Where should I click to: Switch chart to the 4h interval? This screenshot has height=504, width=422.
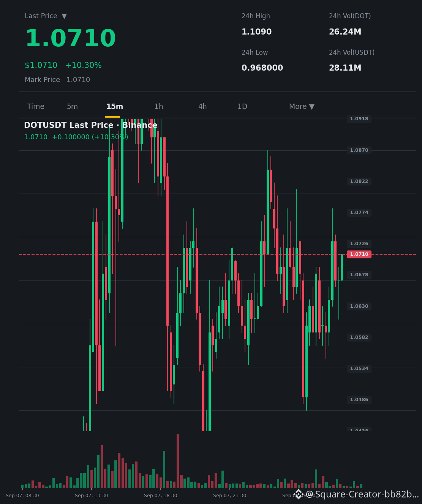pyautogui.click(x=202, y=107)
